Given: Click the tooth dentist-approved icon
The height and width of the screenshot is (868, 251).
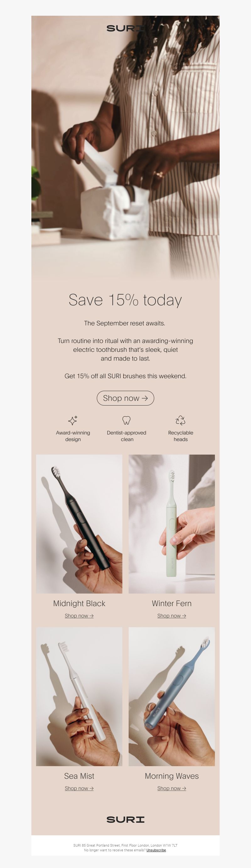Looking at the screenshot, I should (x=126, y=420).
